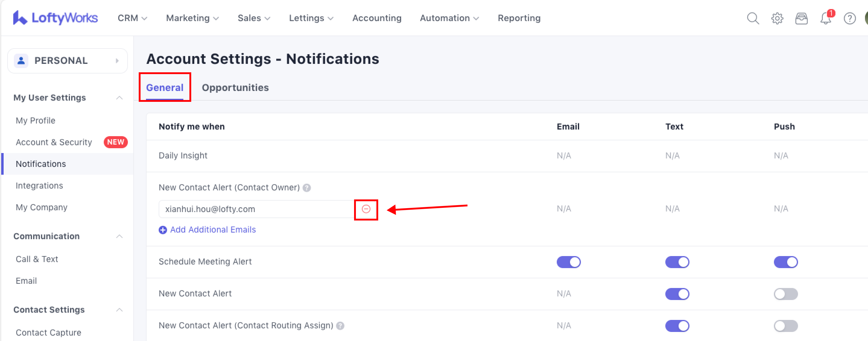Click the Contact Owner help tooltip icon
This screenshot has width=868, height=341.
307,188
